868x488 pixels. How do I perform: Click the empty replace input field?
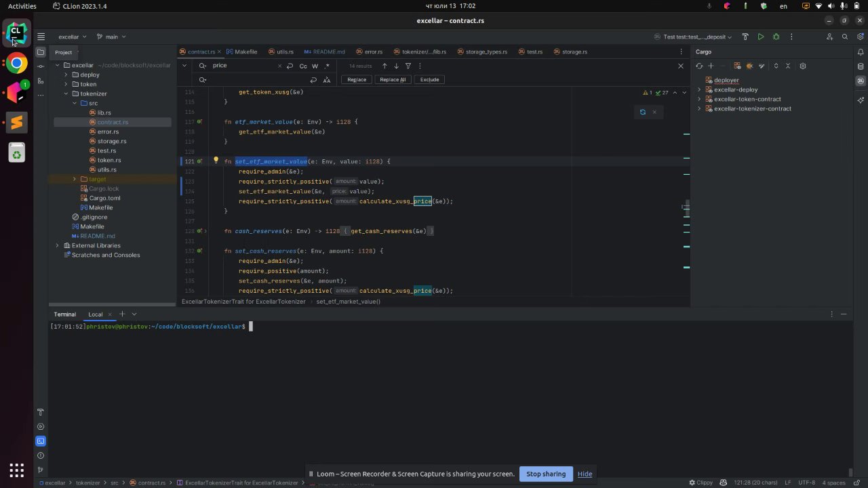258,80
